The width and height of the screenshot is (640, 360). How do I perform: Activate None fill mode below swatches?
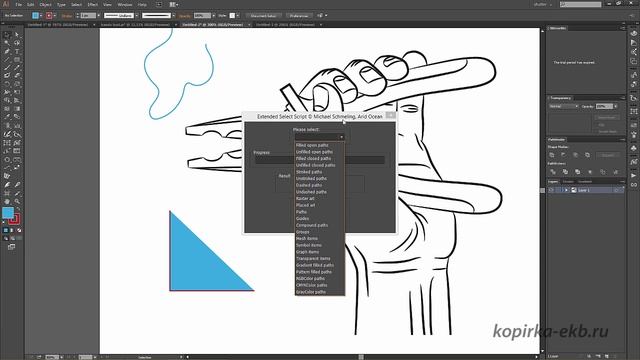[x=19, y=231]
